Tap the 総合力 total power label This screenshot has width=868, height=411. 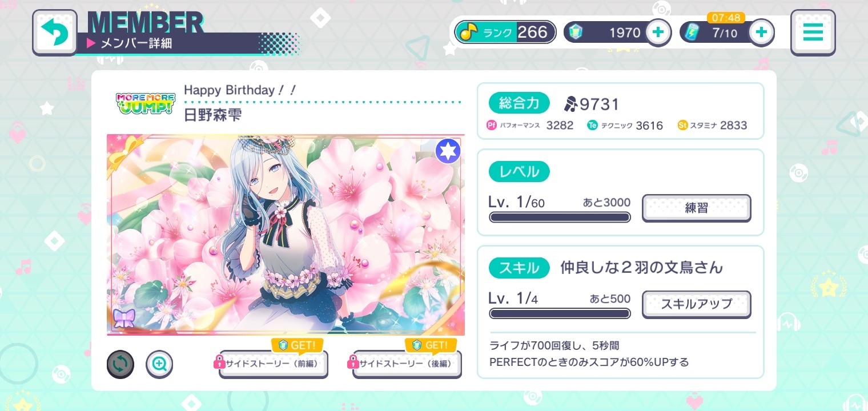coord(519,103)
